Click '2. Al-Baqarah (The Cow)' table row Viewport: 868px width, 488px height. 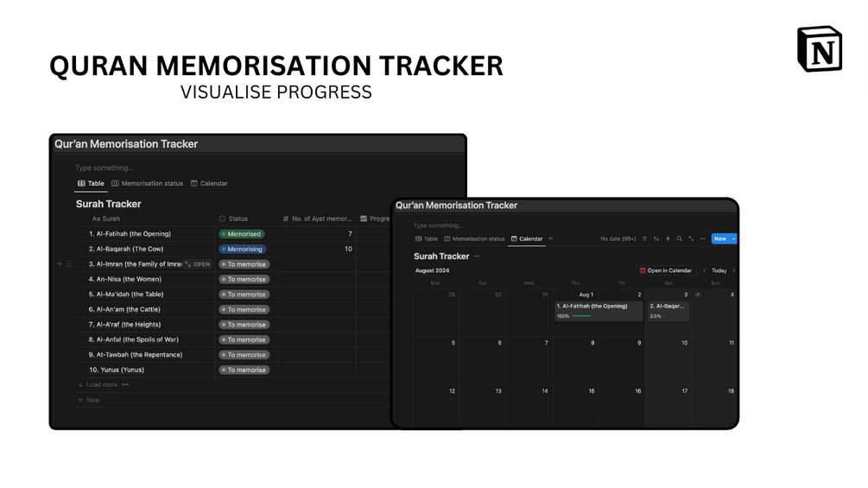126,249
